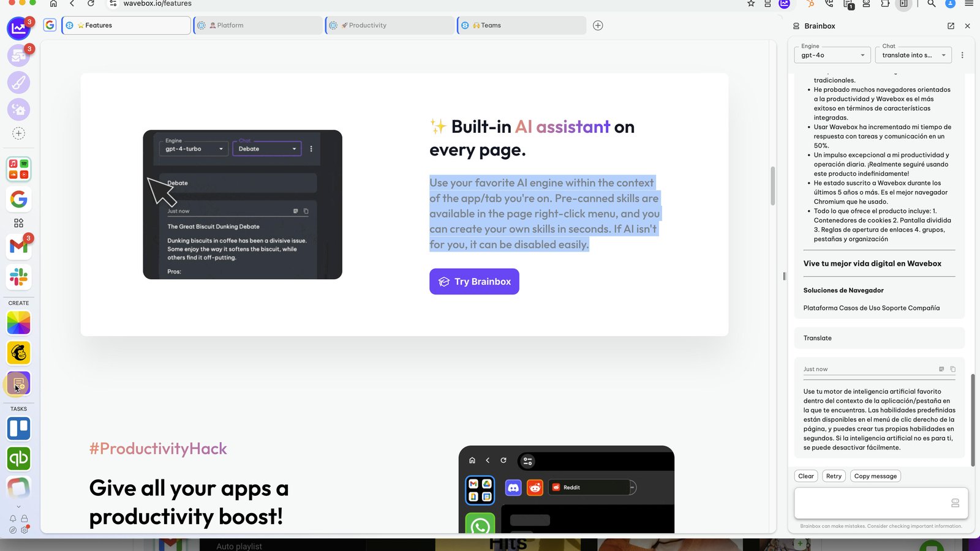Click the Retry button
Viewport: 980px width, 551px height.
pyautogui.click(x=834, y=476)
